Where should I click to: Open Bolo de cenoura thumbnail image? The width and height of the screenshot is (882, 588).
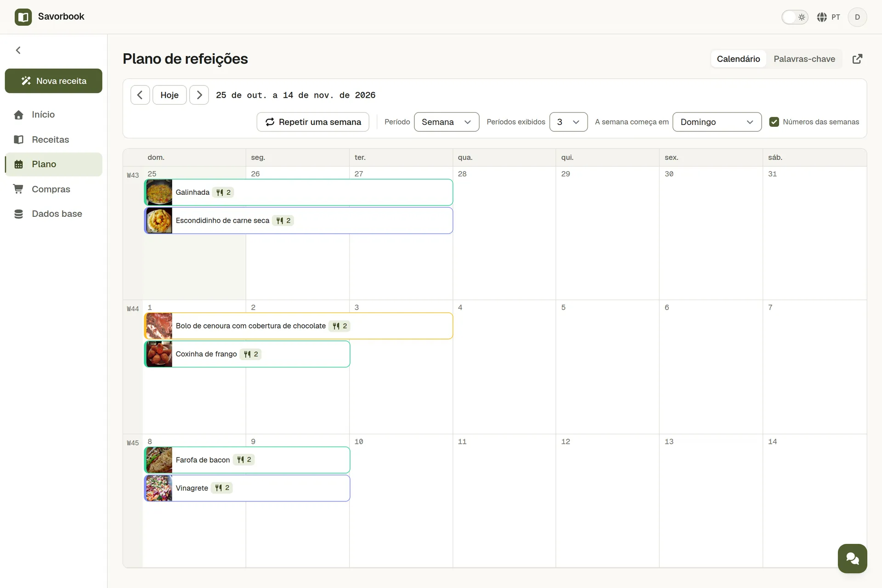[x=159, y=326]
